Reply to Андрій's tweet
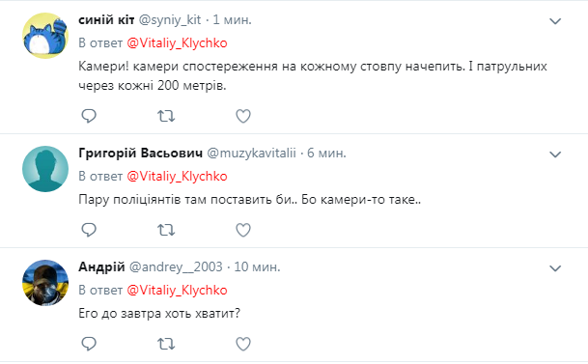Image resolution: width=588 pixels, height=364 pixels. point(89,344)
